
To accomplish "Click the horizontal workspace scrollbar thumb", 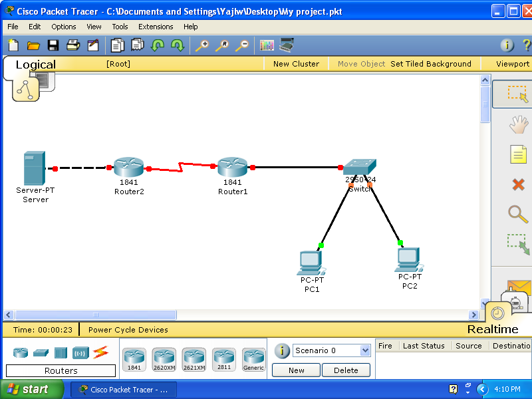I will [x=96, y=315].
